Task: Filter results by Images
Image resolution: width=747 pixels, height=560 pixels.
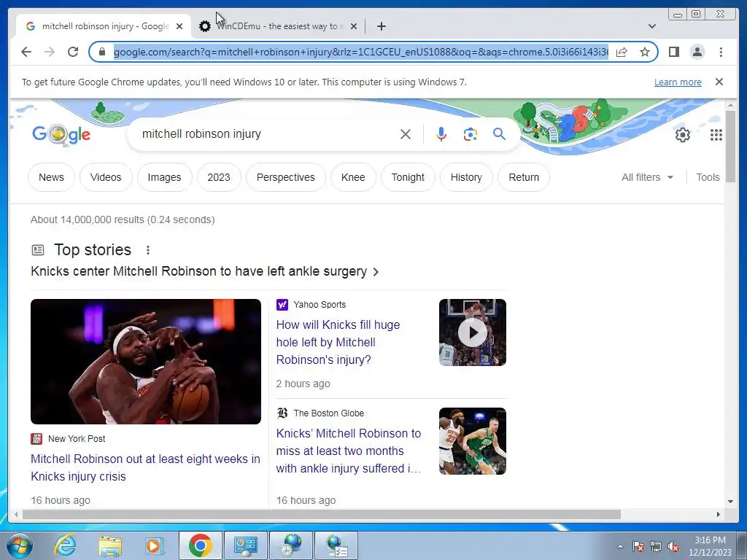Action: [x=164, y=177]
